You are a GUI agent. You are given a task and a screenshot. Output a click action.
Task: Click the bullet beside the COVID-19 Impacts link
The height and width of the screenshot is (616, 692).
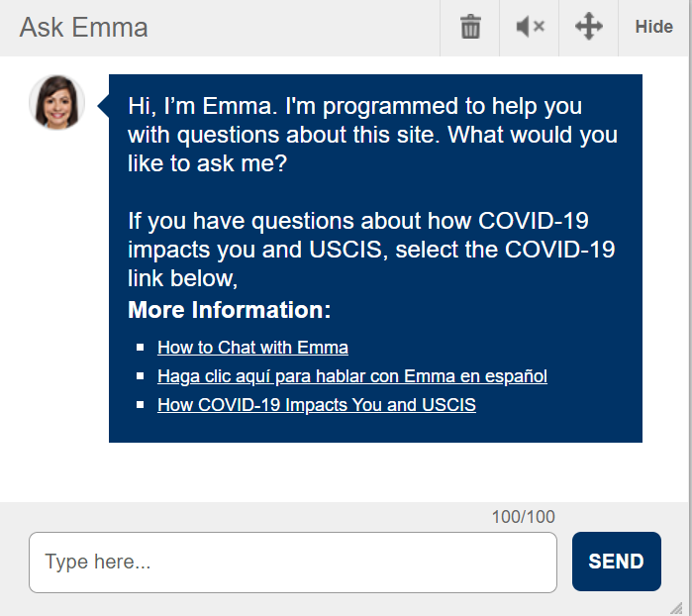(x=141, y=404)
